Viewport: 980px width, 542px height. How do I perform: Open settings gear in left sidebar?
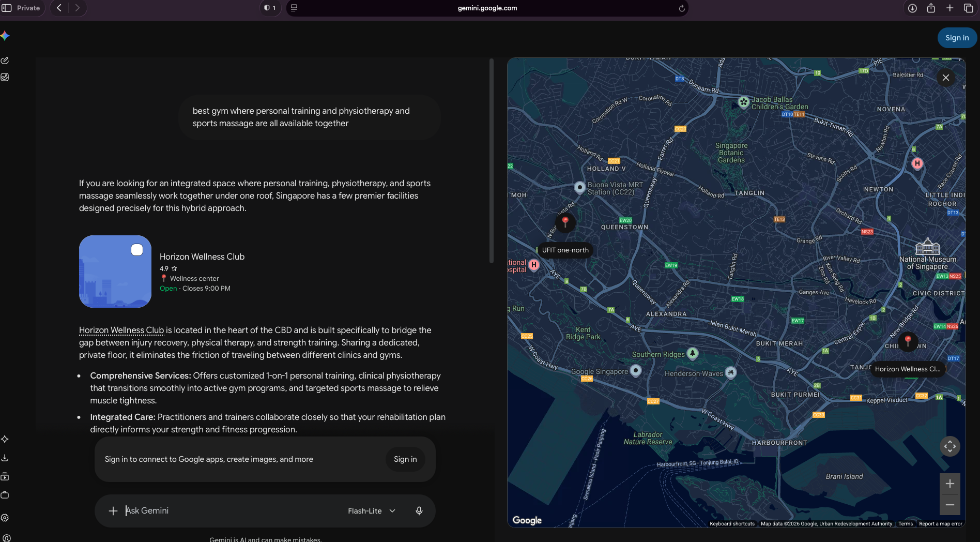point(5,518)
